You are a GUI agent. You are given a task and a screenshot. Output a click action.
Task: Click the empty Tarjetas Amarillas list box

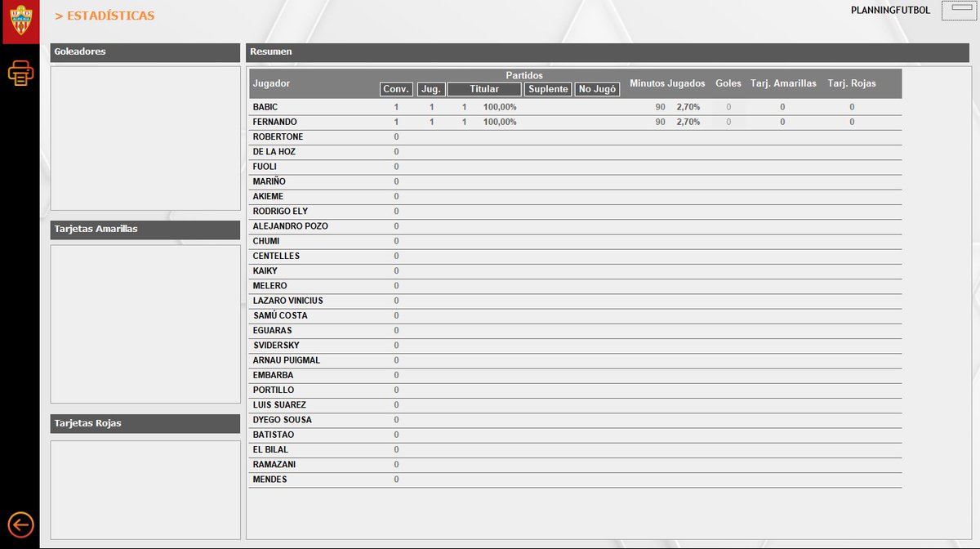point(145,324)
